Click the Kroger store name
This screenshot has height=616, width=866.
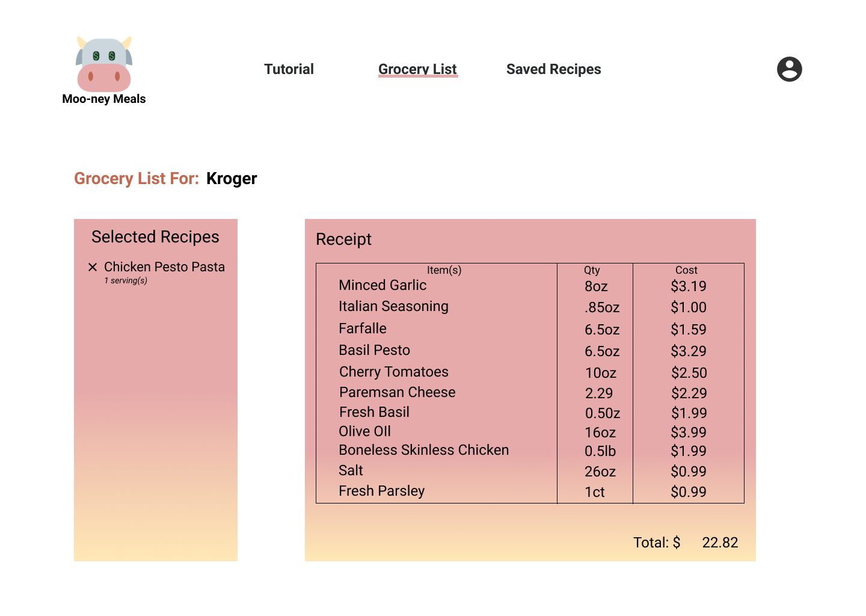pos(232,179)
